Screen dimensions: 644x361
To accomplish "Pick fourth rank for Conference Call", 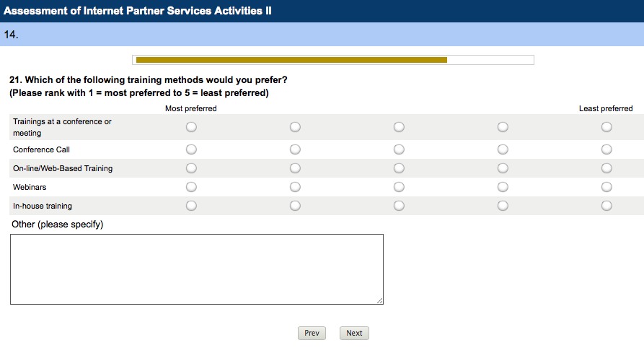I will tap(503, 149).
